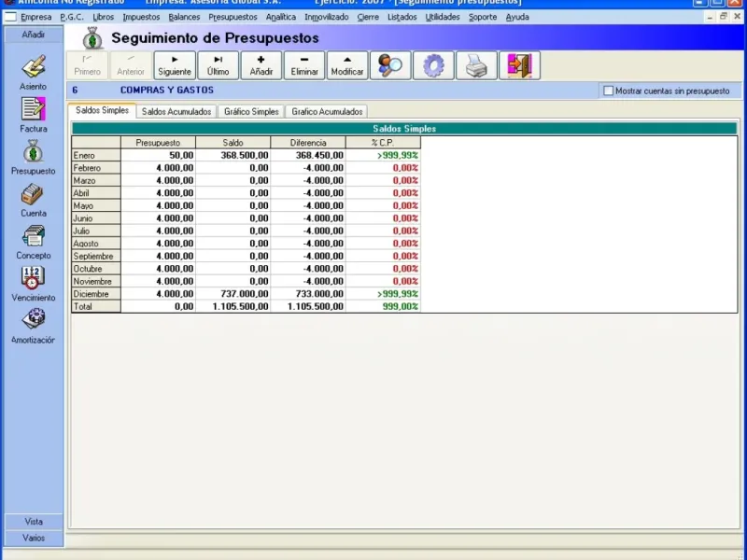Image resolution: width=747 pixels, height=560 pixels.
Task: Click the Primero toolbar button
Action: pyautogui.click(x=87, y=65)
